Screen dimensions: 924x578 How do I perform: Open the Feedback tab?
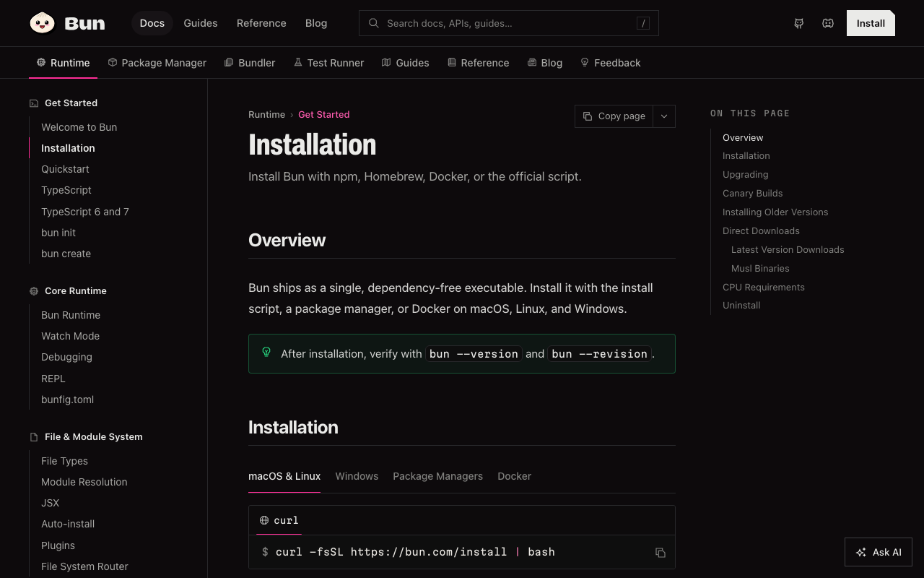click(x=610, y=63)
